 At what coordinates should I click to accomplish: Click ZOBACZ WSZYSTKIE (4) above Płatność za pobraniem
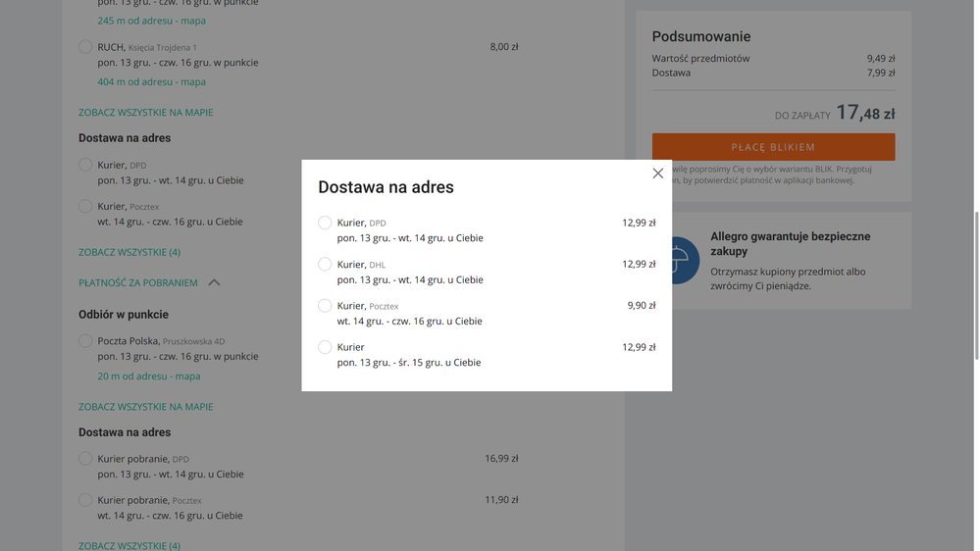point(129,252)
